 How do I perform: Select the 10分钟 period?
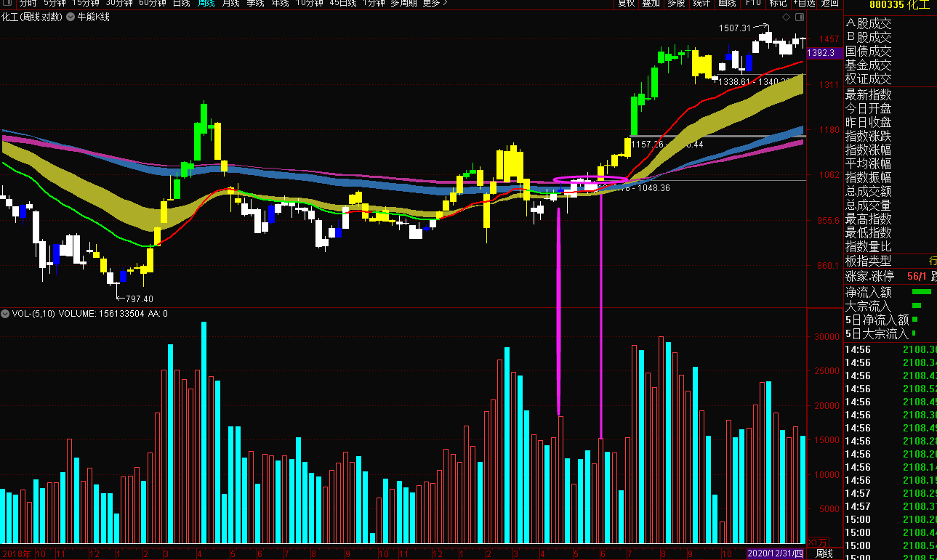pyautogui.click(x=310, y=3)
